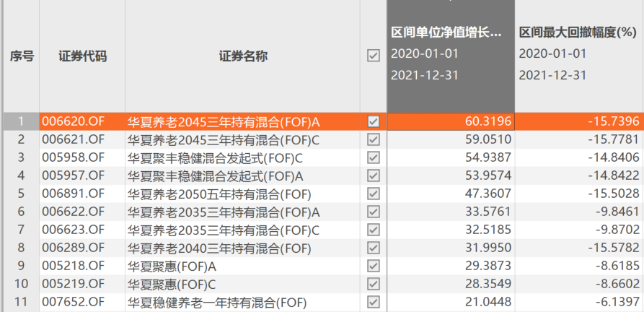Select drawdown value -14.8406
Viewport: 644px width, 312px height.
[x=614, y=157]
